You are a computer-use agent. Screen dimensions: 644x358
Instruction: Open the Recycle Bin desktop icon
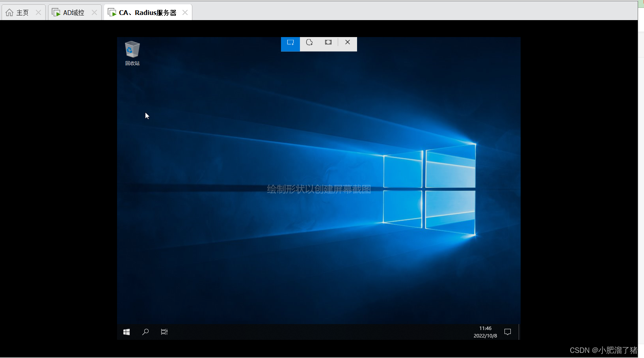pyautogui.click(x=132, y=53)
